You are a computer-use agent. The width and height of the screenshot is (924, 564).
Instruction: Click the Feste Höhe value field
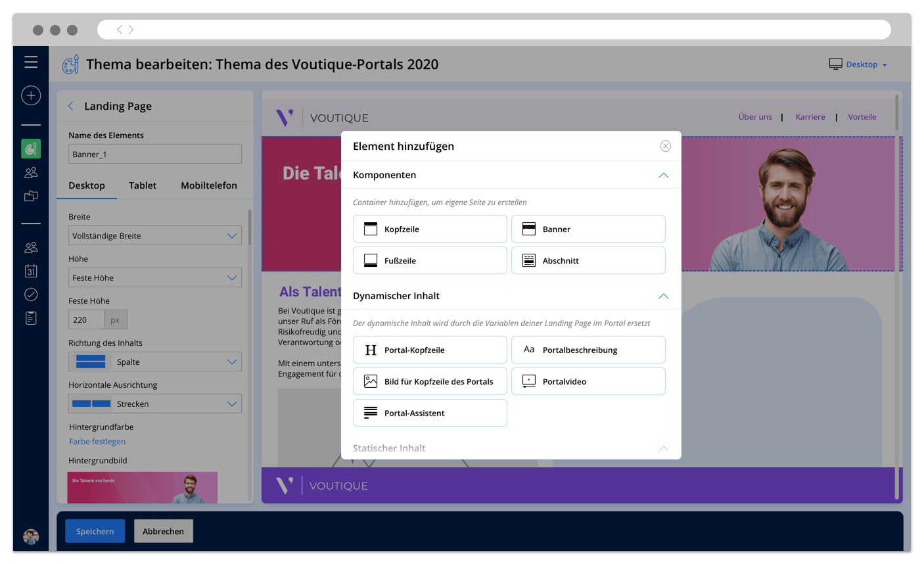click(86, 319)
